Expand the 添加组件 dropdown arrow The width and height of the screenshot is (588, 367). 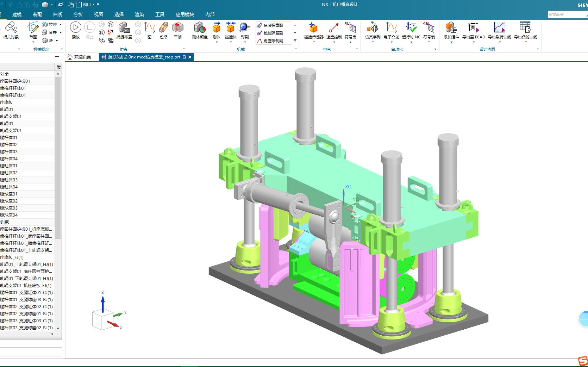point(451,42)
